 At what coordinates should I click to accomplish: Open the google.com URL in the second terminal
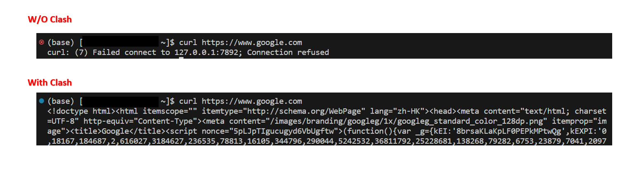pos(252,101)
